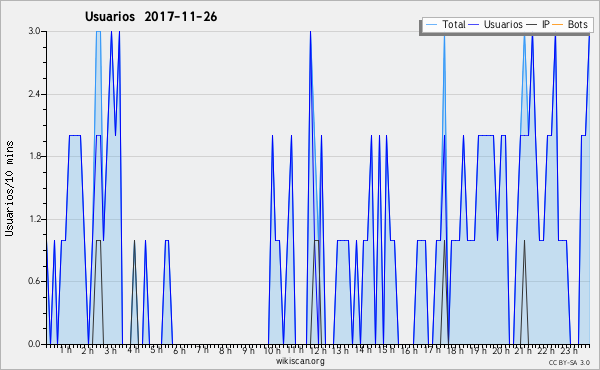Click the 'IP' legend entry
The width and height of the screenshot is (600, 370).
coord(546,24)
